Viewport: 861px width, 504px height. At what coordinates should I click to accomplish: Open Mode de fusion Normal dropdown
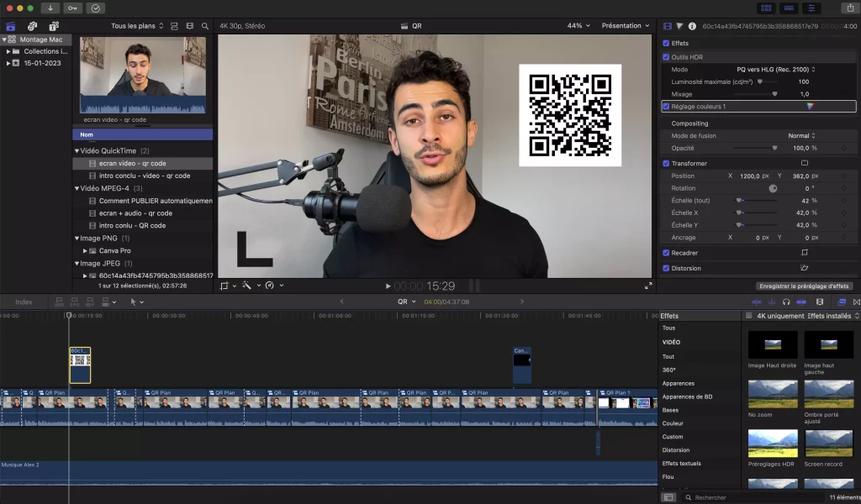[x=801, y=135]
